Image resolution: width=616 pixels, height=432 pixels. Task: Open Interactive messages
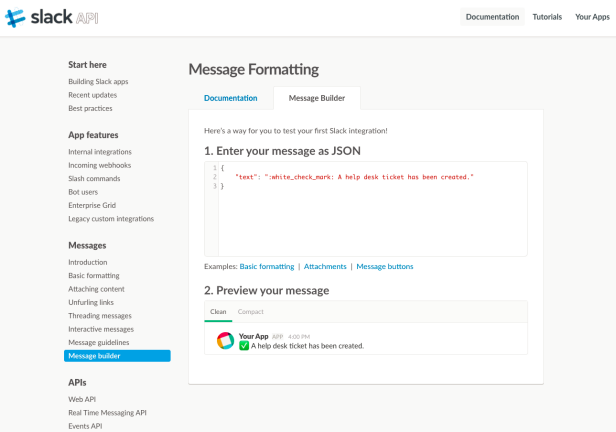101,329
